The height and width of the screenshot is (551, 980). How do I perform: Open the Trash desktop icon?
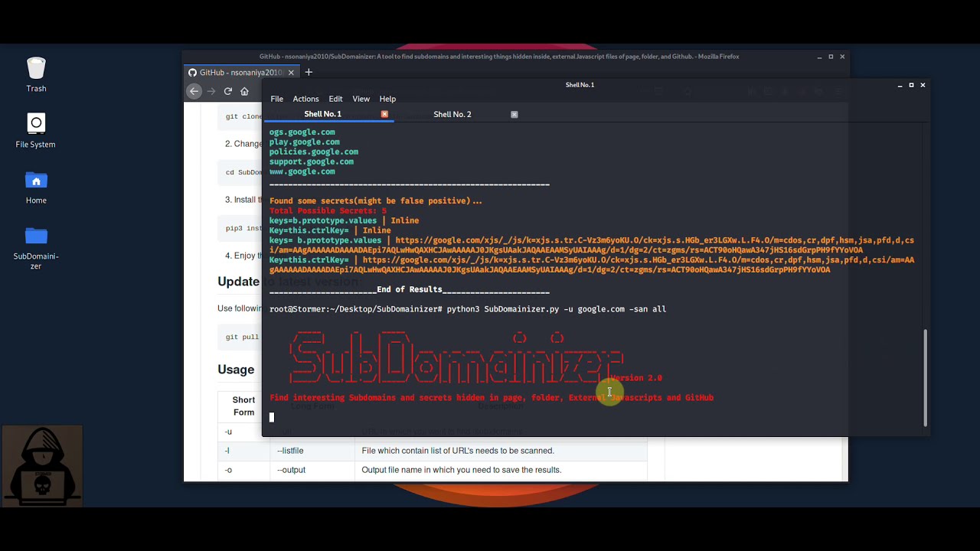(x=36, y=74)
